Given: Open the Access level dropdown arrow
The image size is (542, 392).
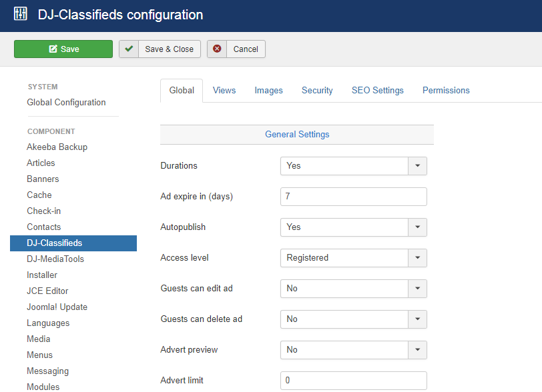Looking at the screenshot, I should (417, 258).
